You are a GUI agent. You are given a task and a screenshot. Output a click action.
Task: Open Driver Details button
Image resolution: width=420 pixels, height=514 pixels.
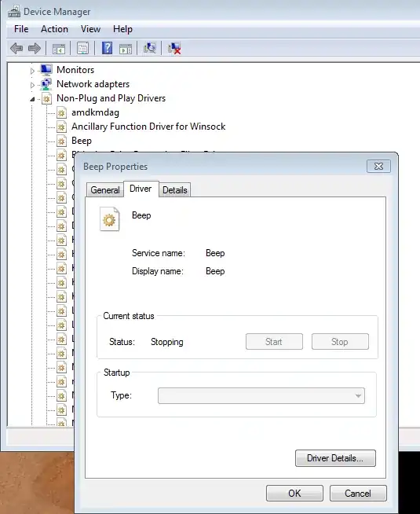(335, 458)
